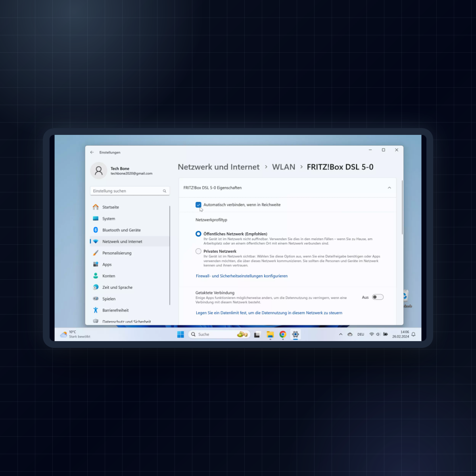Click the Barrierefreiheit accessibility icon
476x476 pixels.
click(x=96, y=310)
